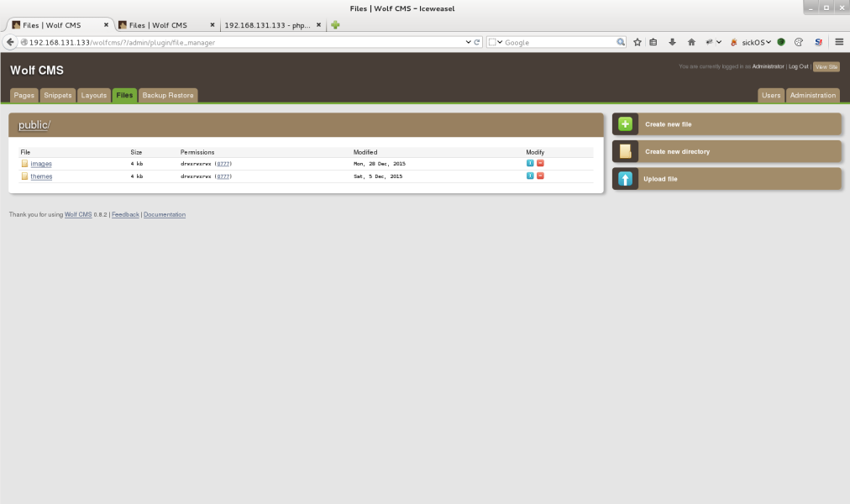Click the folder icon beside images
The image size is (850, 504).
pyautogui.click(x=24, y=163)
